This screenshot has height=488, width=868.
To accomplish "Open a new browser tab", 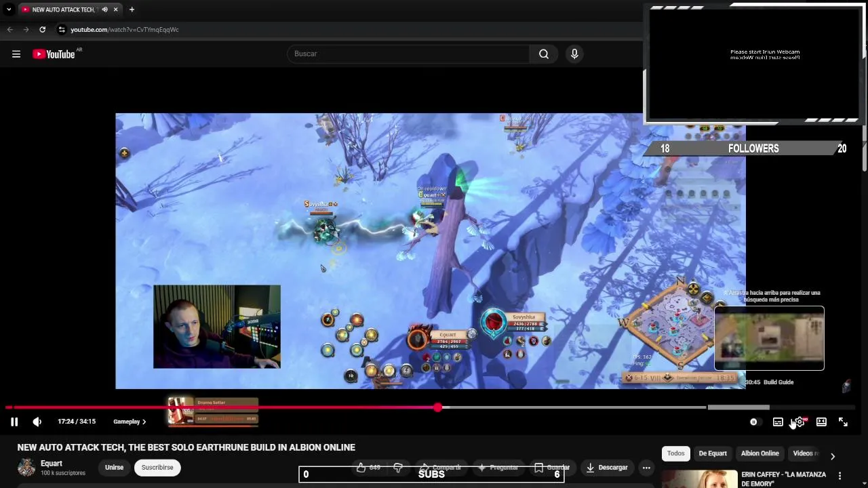I will [132, 9].
